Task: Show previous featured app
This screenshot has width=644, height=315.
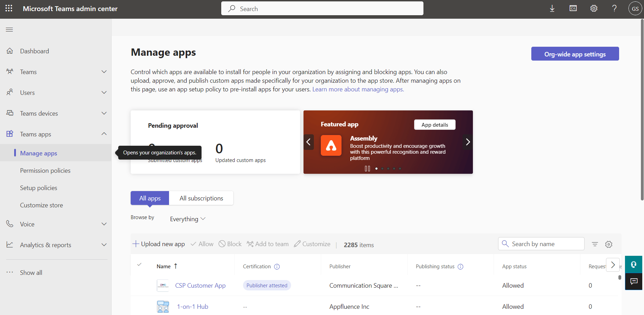Action: click(x=308, y=142)
